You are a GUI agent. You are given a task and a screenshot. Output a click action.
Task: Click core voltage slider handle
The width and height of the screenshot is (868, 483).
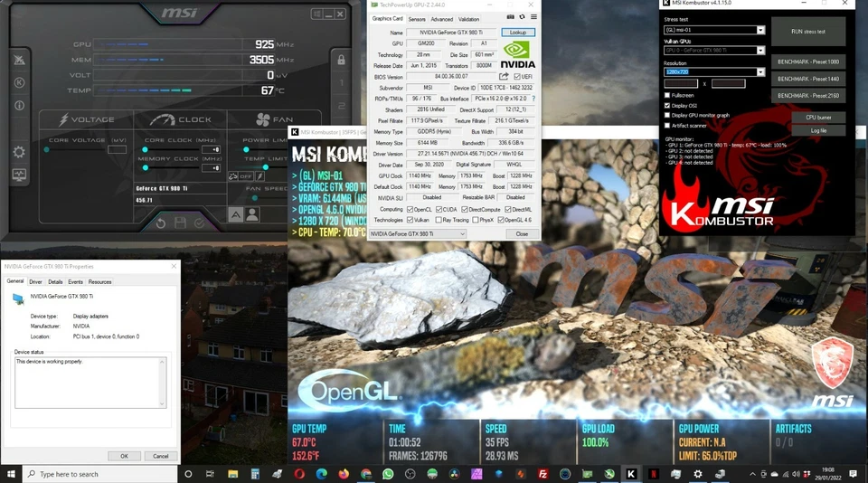47,149
